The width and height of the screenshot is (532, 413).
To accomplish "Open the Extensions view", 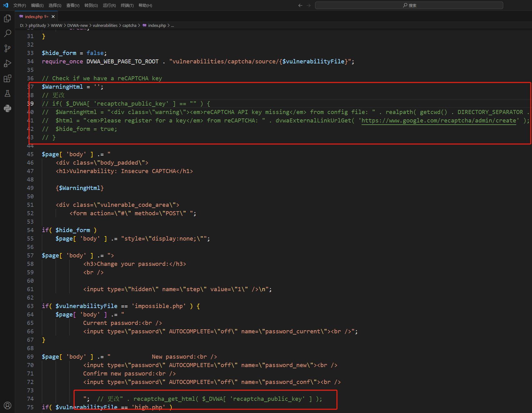I will point(8,78).
